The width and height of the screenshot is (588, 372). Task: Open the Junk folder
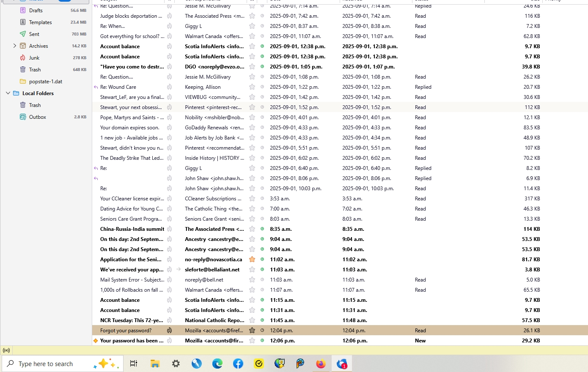[34, 58]
